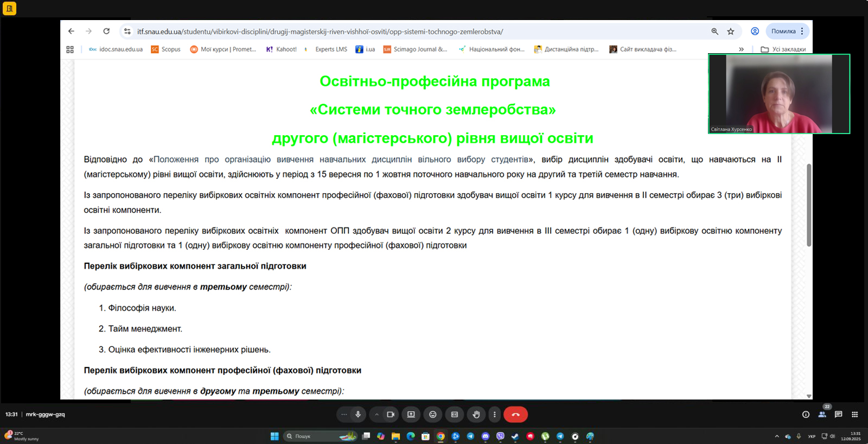868x444 pixels.
Task: Open the Experts LMS bookmark
Action: (325, 49)
